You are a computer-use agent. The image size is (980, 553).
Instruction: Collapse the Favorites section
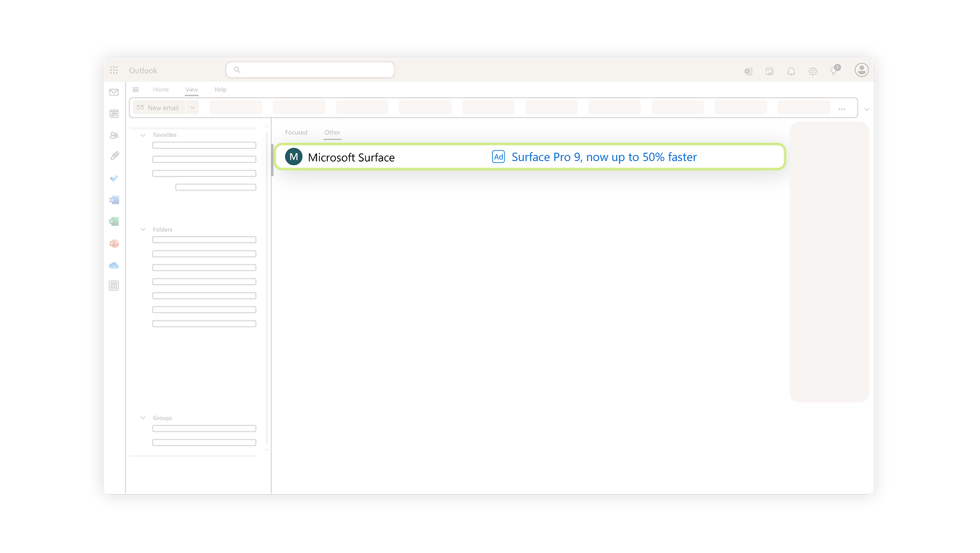143,135
